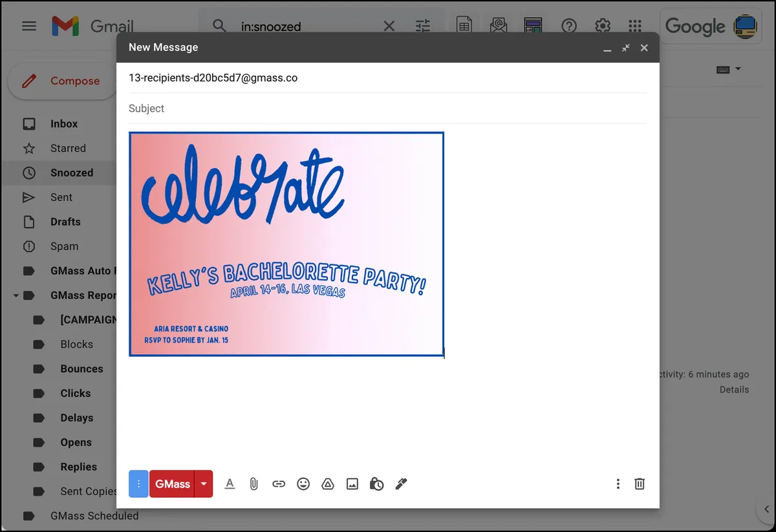
Task: Open more options three-dot menu in compose
Action: pyautogui.click(x=618, y=484)
